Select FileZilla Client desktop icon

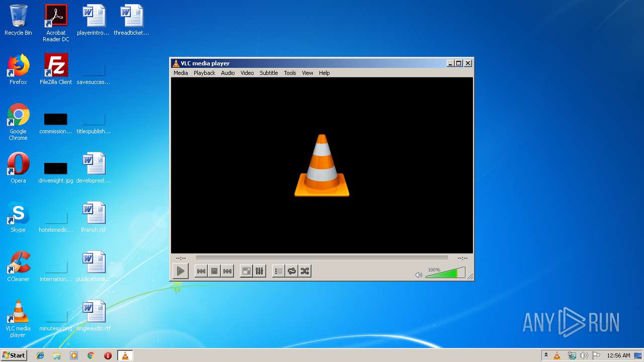pyautogui.click(x=56, y=69)
